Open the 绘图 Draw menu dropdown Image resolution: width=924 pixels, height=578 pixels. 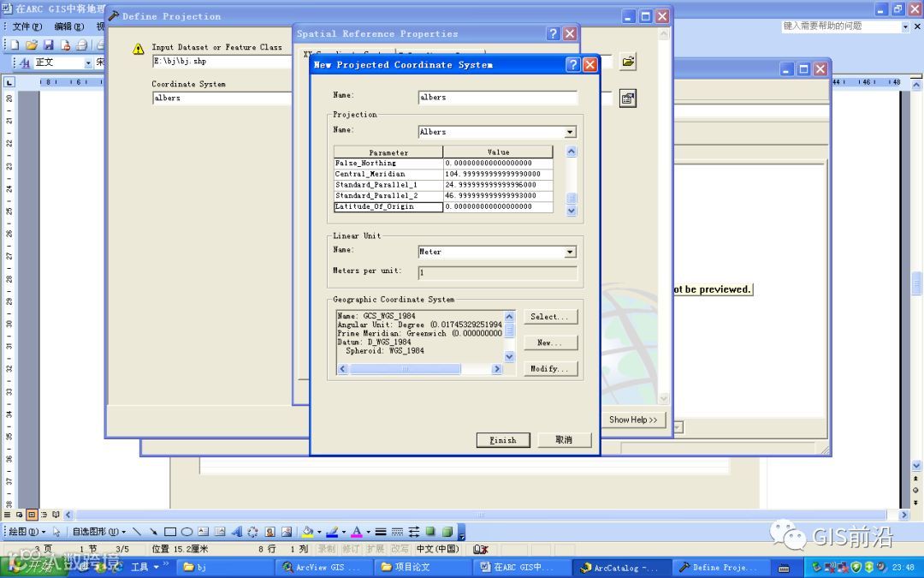27,532
